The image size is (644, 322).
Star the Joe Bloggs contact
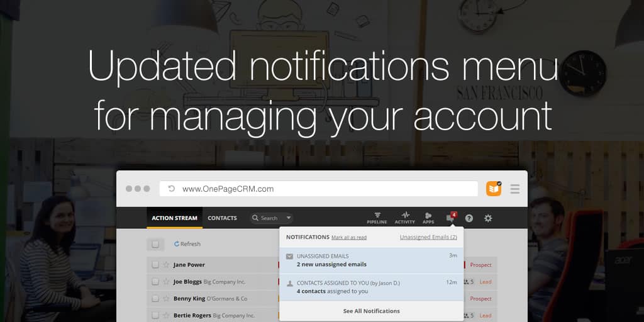(x=166, y=282)
